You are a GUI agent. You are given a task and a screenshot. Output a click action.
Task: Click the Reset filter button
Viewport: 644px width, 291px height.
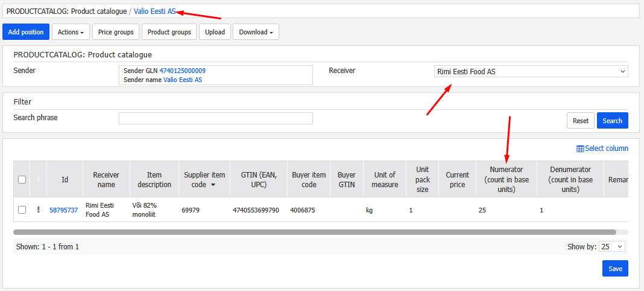click(581, 121)
